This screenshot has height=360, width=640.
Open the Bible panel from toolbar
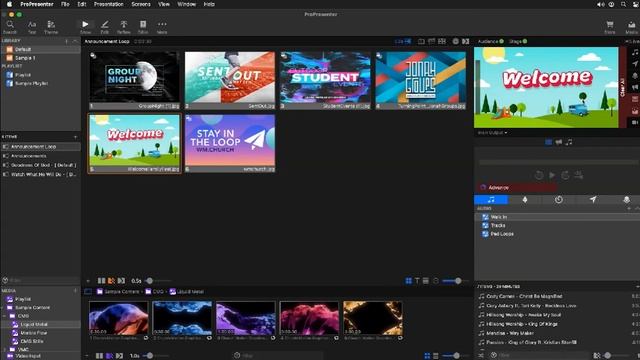(143, 27)
